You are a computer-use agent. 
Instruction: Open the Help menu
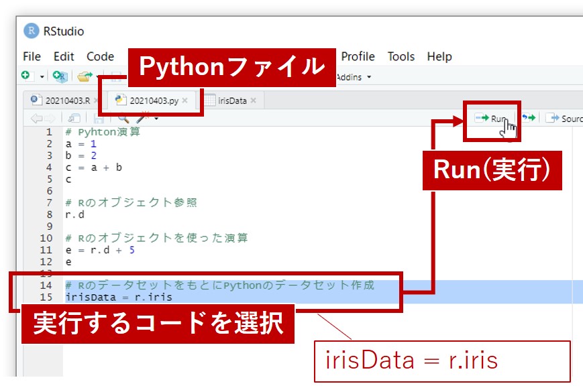pos(439,56)
